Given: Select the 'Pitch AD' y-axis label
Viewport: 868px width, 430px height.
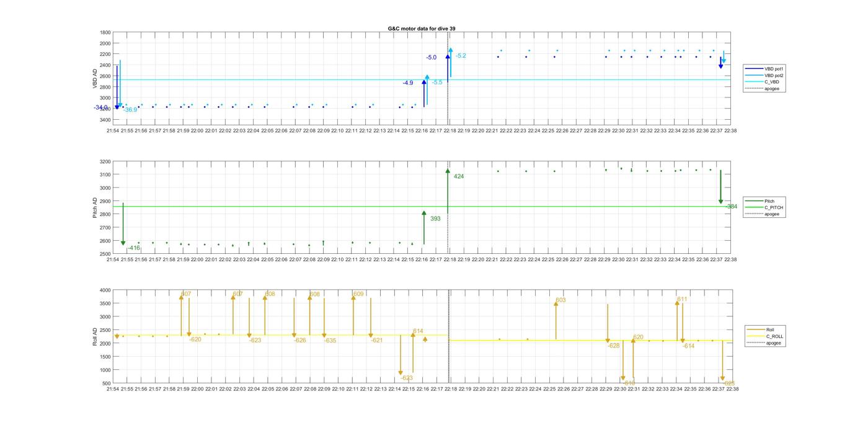Looking at the screenshot, I should pos(95,208).
